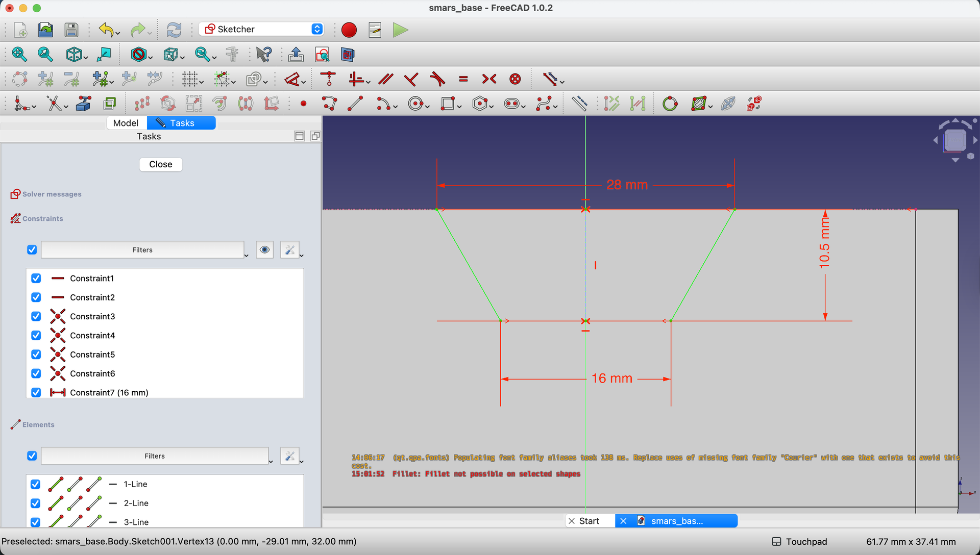This screenshot has height=555, width=980.
Task: Select the Create line tool
Action: pos(355,104)
